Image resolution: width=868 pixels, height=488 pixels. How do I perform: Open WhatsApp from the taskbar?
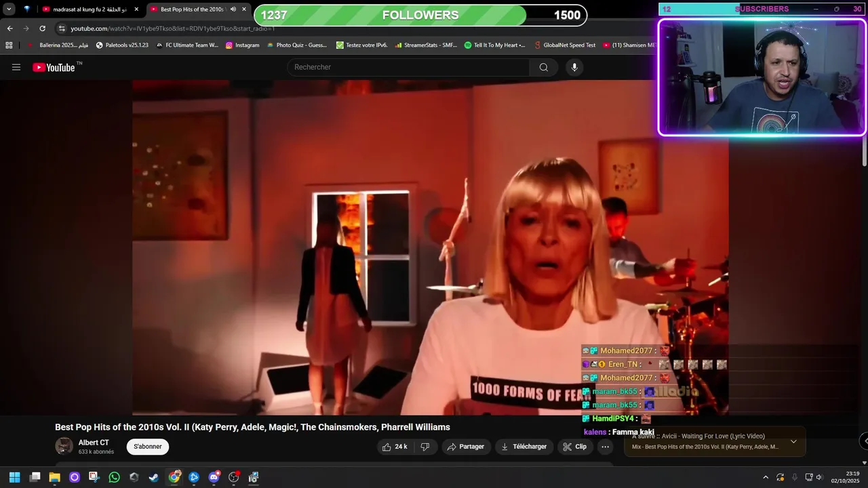pos(114,477)
